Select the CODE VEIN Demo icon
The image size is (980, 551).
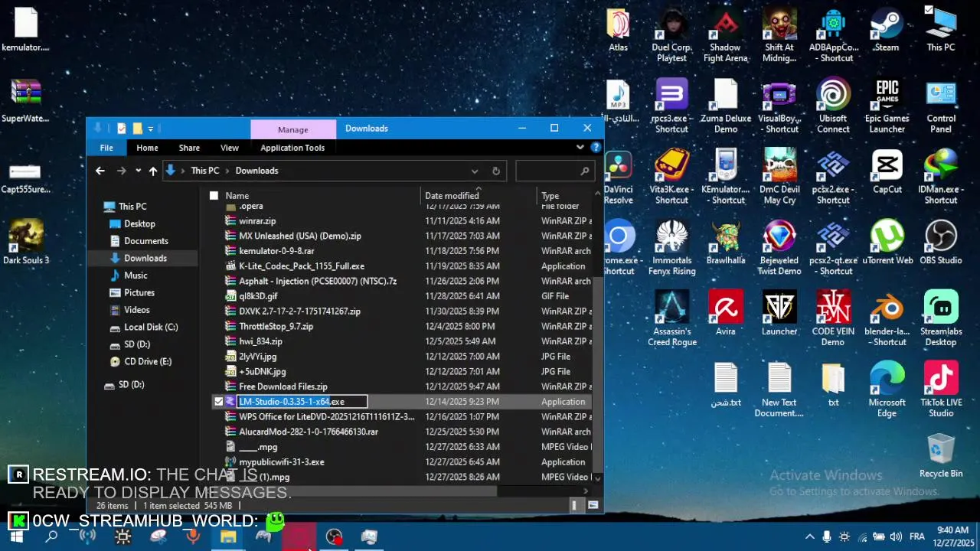pos(833,319)
